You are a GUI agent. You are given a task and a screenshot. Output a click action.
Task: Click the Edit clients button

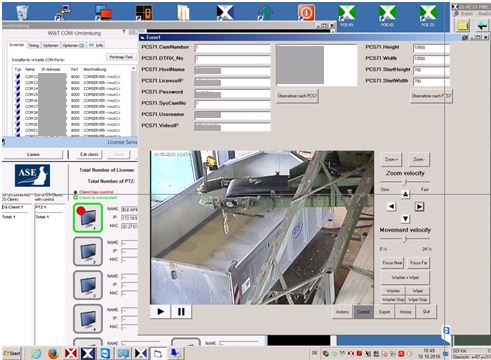click(x=89, y=154)
